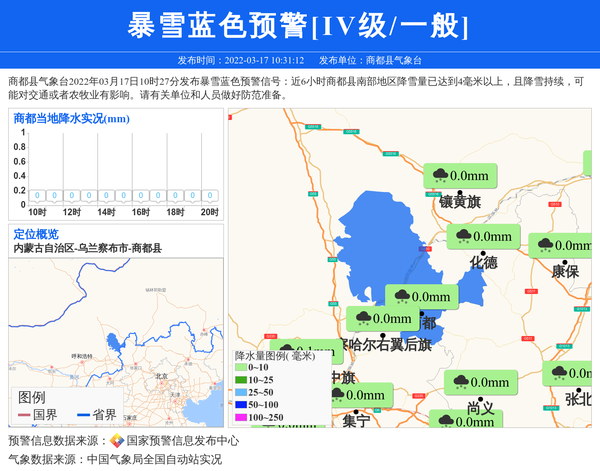The width and height of the screenshot is (600, 471).
Task: Click the blue 省界 legend line marker
Action: [x=83, y=415]
